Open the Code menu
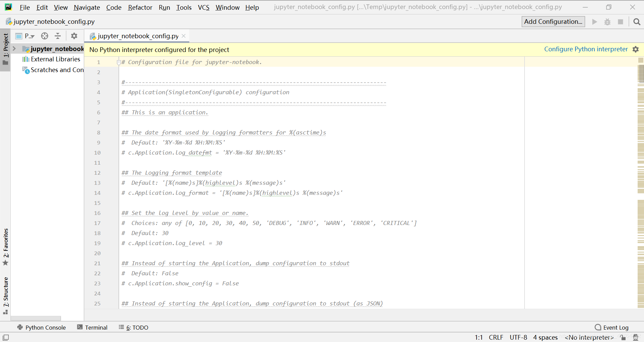 [114, 7]
